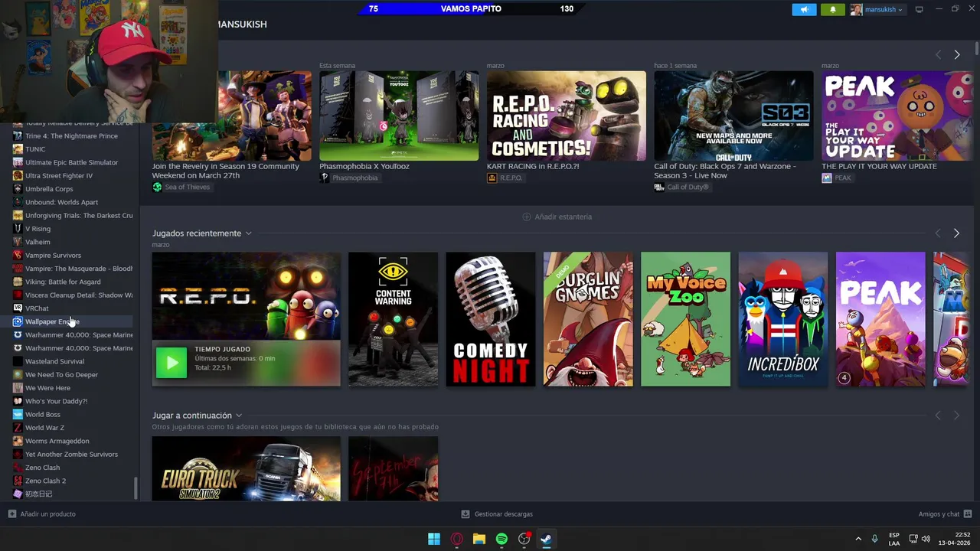Viewport: 980px width, 551px height.
Task: Select the Valheim game icon in sidebar
Action: tap(18, 242)
